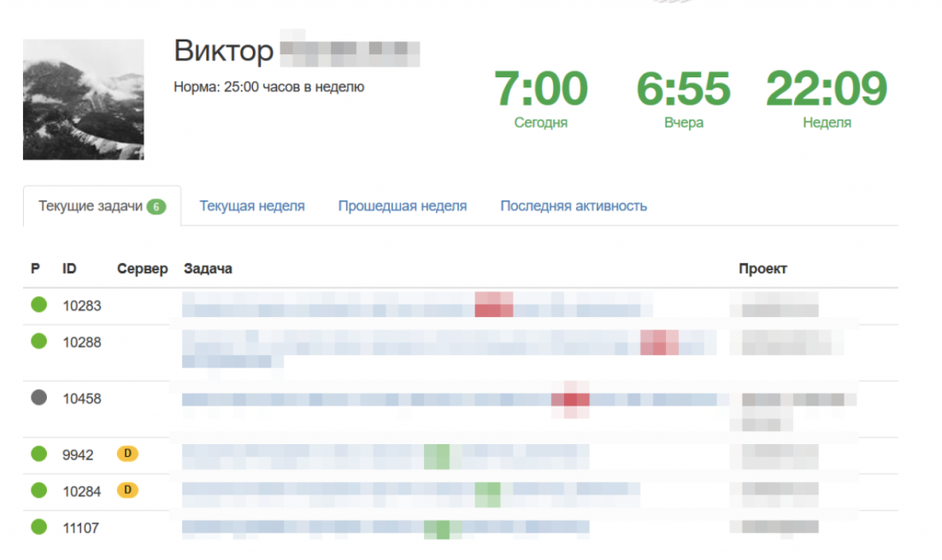Viewport: 942px width, 560px height.
Task: Open the Последняя активность tab
Action: 572,206
